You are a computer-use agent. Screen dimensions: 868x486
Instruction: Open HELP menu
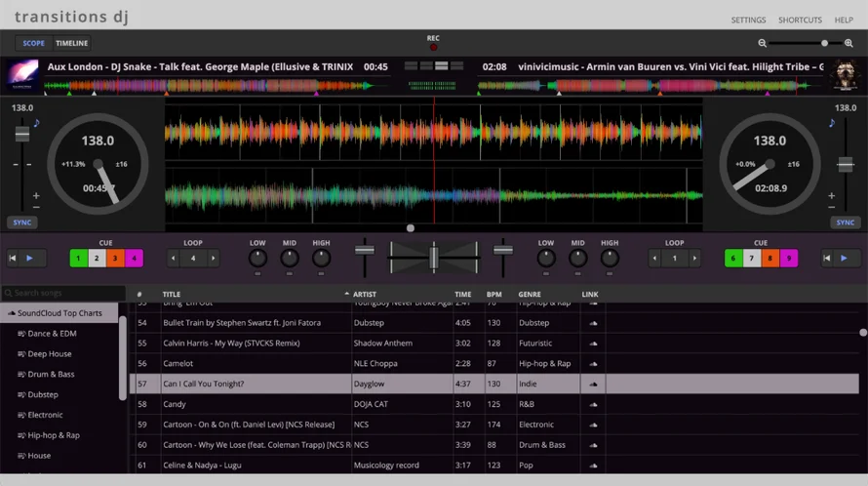tap(844, 20)
